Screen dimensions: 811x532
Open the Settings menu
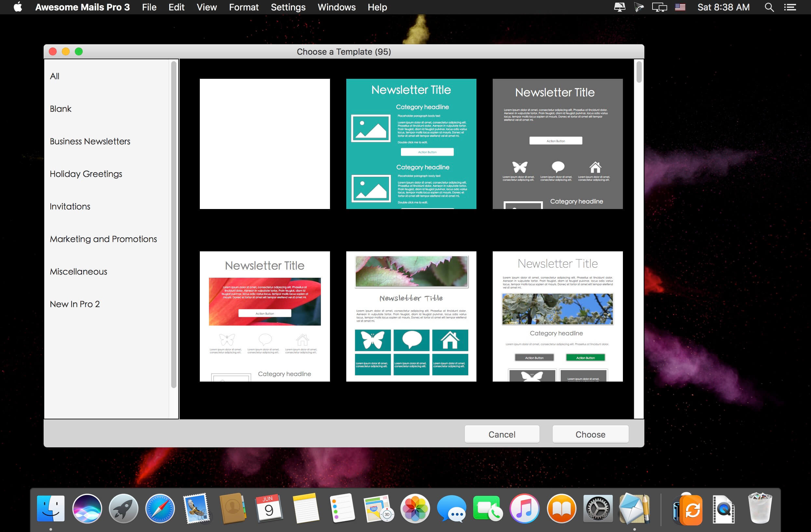pyautogui.click(x=288, y=7)
